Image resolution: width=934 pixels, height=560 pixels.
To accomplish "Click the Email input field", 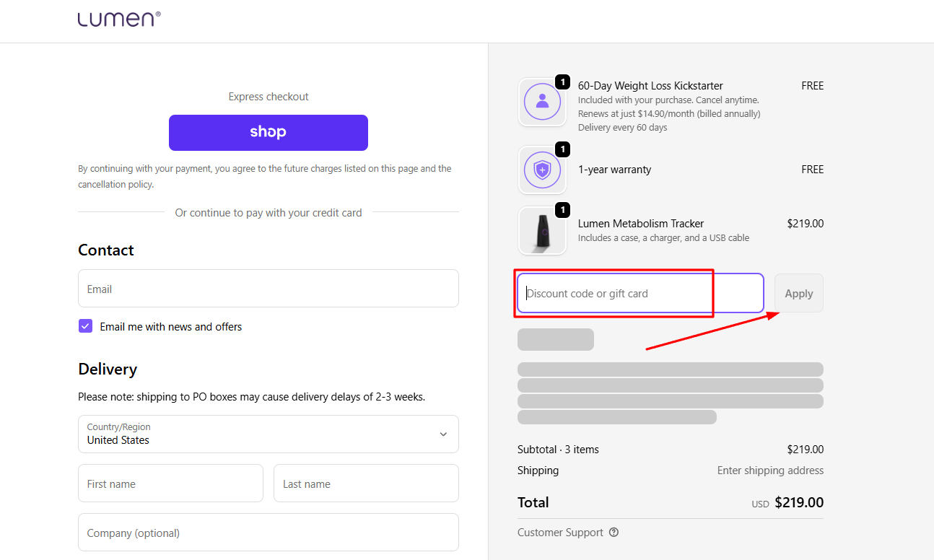I will tap(268, 288).
